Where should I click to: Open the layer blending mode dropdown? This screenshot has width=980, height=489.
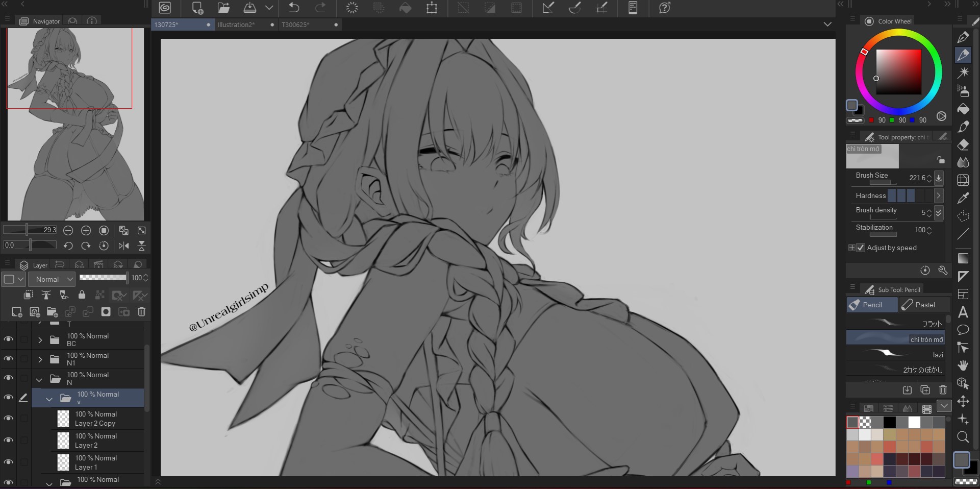click(x=52, y=279)
